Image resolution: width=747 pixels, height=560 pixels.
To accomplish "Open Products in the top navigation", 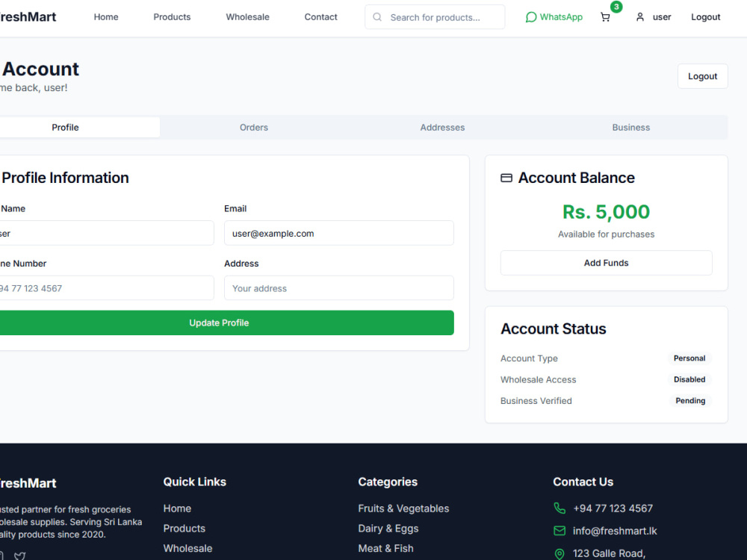I will click(x=172, y=17).
